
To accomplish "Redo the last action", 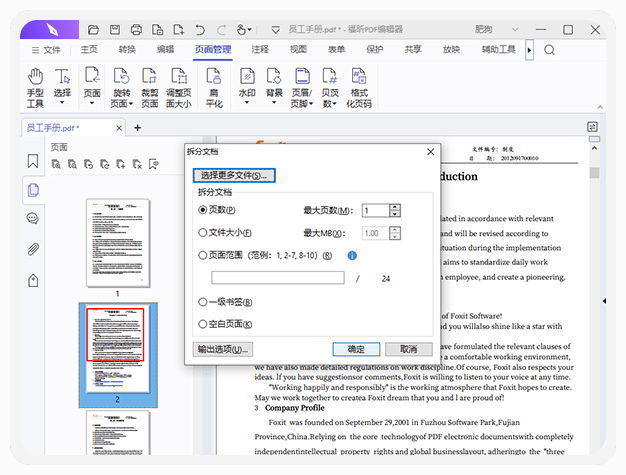I will tap(221, 30).
